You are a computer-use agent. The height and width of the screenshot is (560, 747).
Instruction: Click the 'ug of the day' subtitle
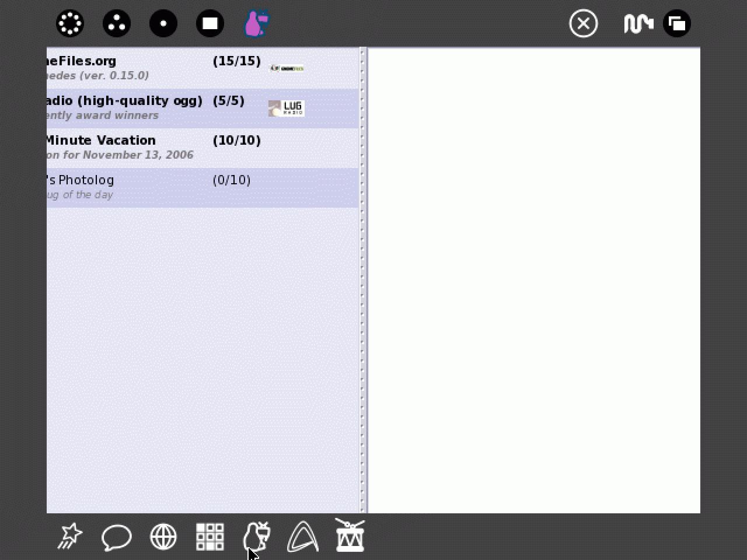80,195
